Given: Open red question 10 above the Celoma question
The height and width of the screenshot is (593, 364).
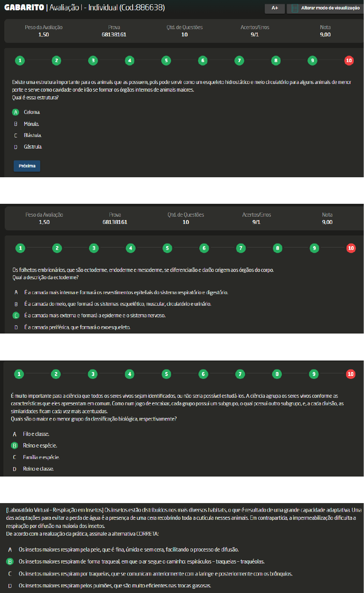Looking at the screenshot, I should [349, 60].
